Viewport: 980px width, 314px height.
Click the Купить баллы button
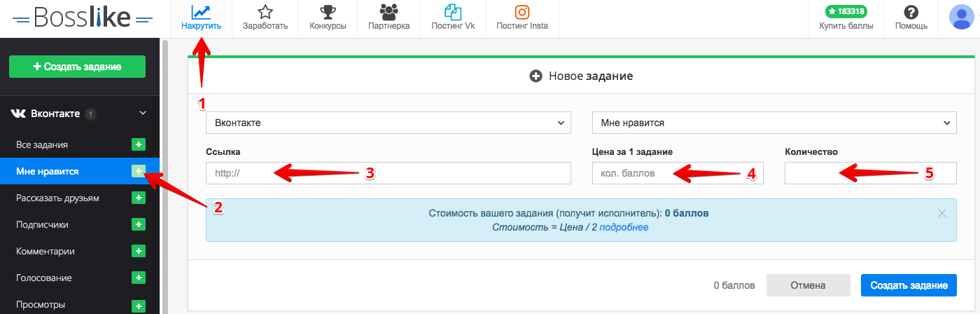click(x=846, y=26)
